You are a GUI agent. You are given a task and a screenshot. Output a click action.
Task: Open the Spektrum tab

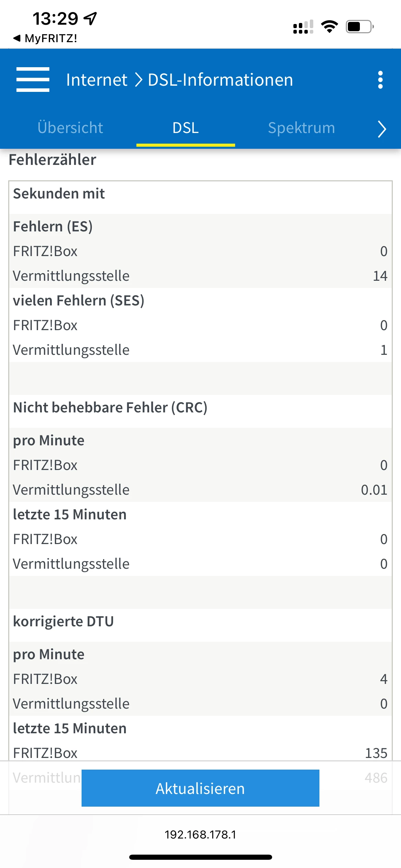click(301, 128)
